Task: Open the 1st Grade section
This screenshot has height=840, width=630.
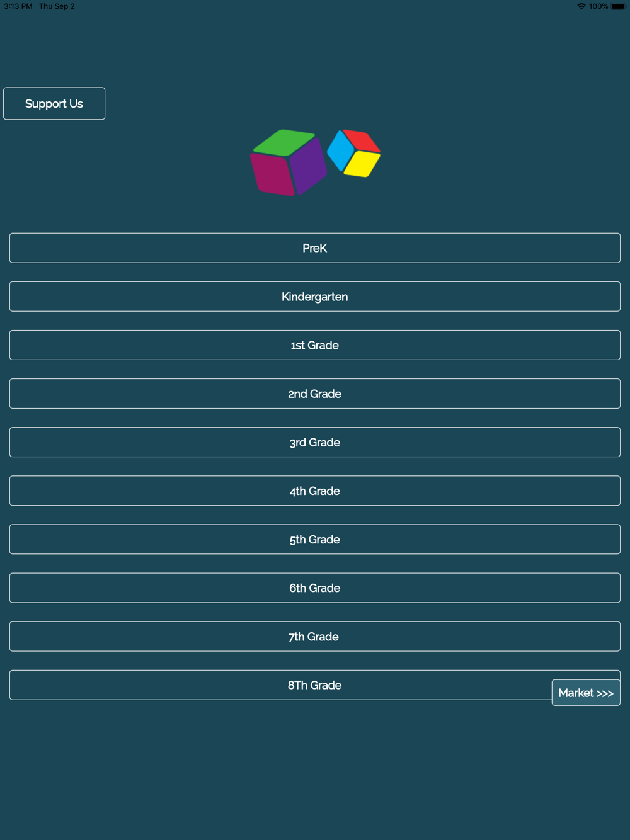Action: (315, 345)
